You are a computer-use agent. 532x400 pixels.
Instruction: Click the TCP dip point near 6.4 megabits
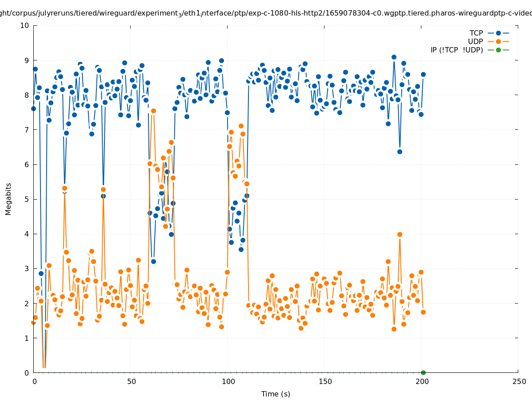point(400,152)
